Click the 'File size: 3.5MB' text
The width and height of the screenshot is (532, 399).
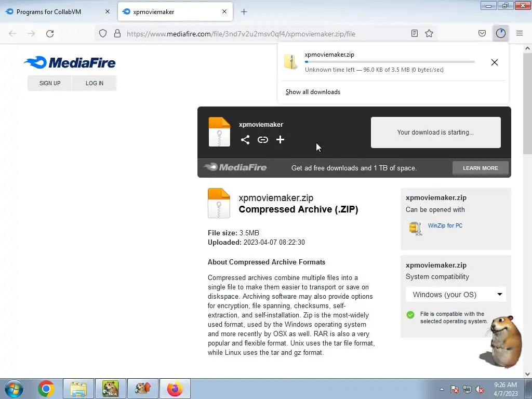click(233, 233)
